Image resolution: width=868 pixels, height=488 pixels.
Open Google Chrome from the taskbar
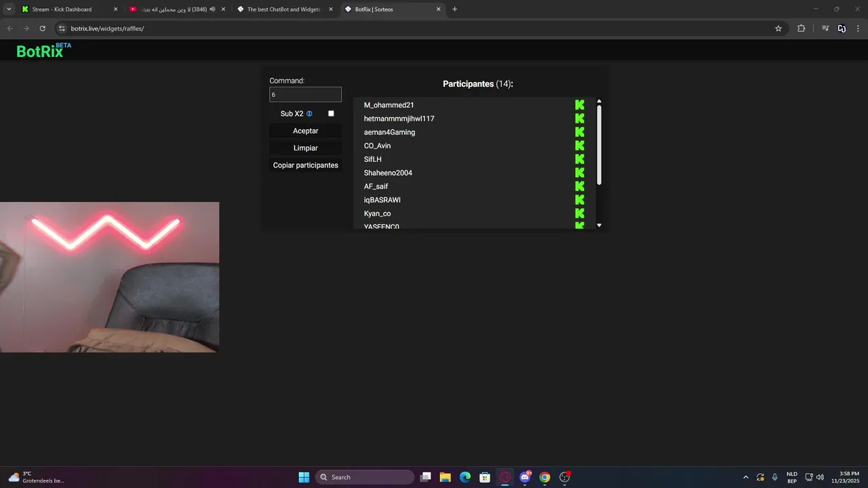point(545,477)
